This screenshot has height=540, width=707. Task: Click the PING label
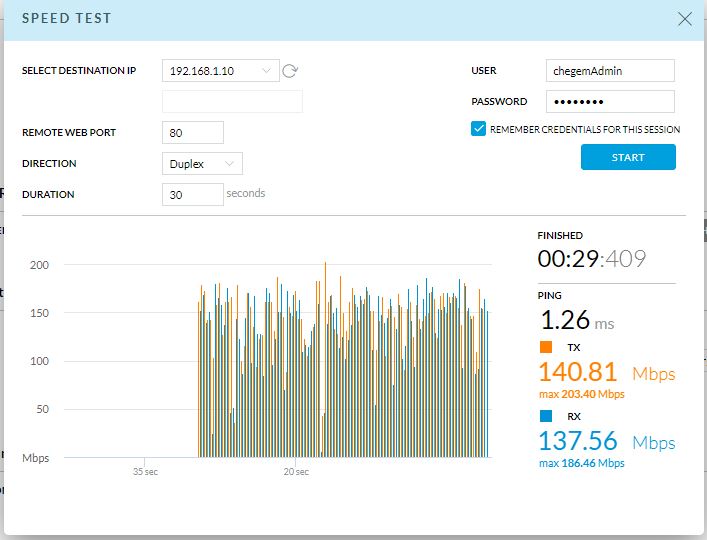click(549, 296)
